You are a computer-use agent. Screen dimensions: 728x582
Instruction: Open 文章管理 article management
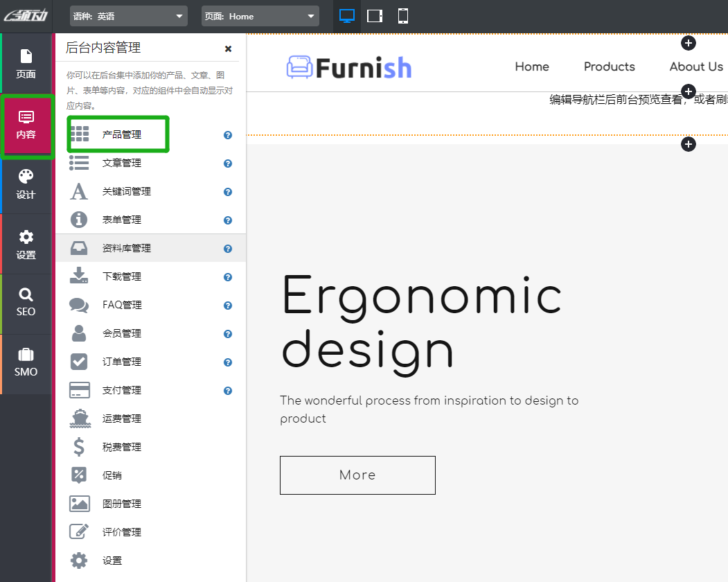coord(122,163)
